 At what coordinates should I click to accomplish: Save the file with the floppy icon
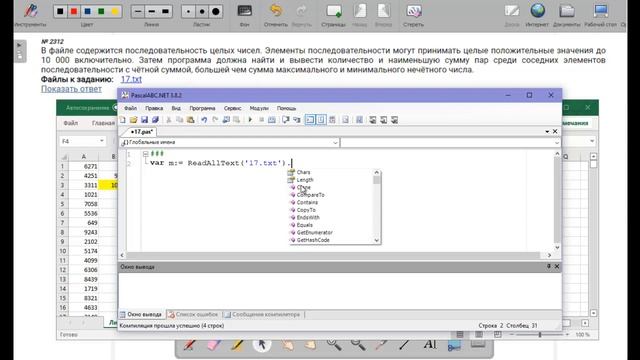pos(144,120)
